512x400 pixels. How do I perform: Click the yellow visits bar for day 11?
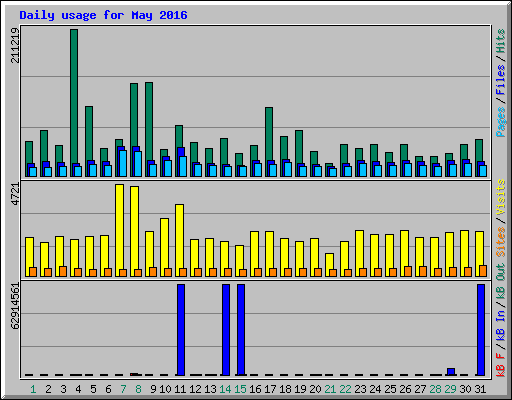[179, 237]
